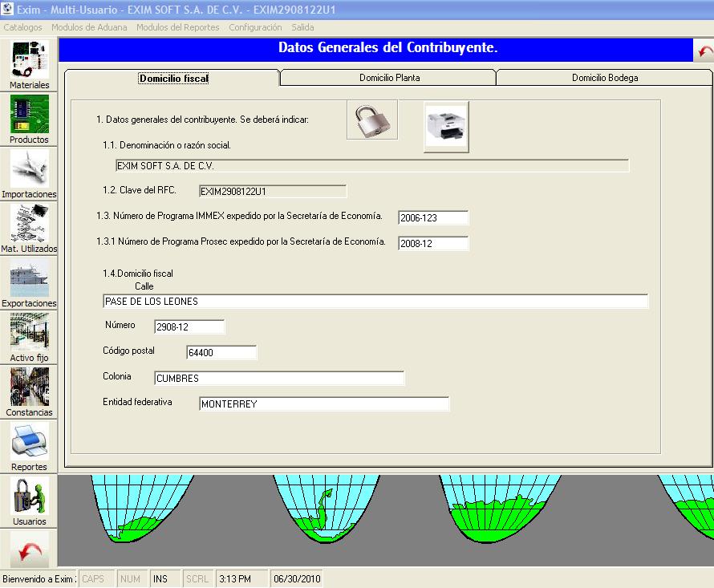Click the IMMEX program number field

[x=433, y=217]
